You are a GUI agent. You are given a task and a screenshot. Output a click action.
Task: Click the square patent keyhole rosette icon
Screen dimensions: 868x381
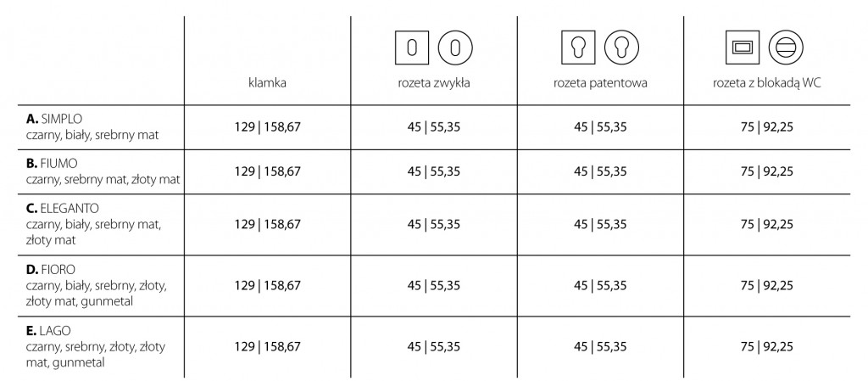tap(578, 48)
